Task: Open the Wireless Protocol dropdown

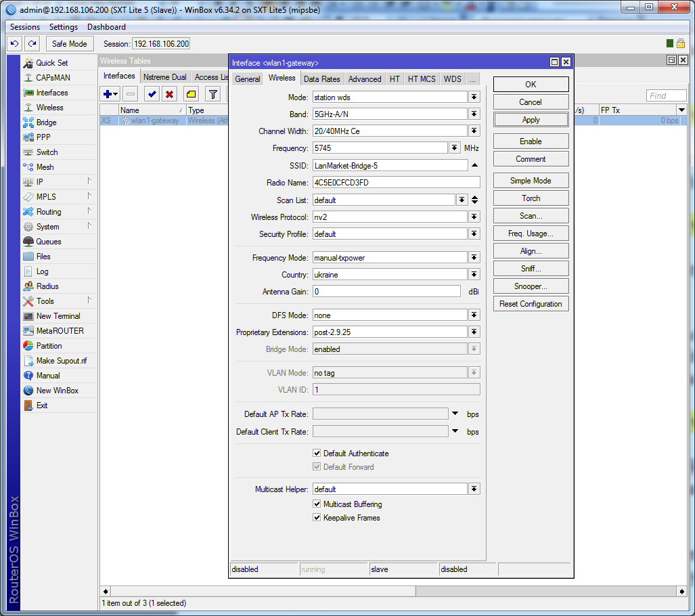Action: (x=474, y=217)
